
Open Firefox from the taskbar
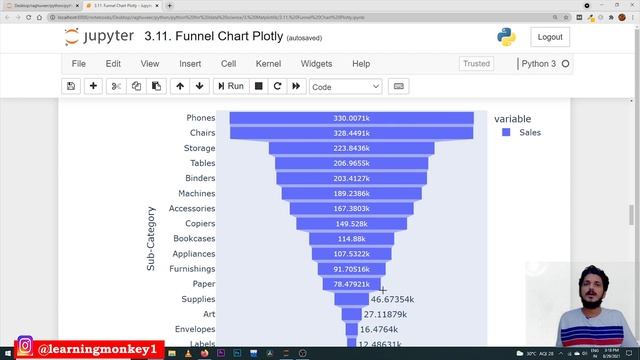[204, 353]
